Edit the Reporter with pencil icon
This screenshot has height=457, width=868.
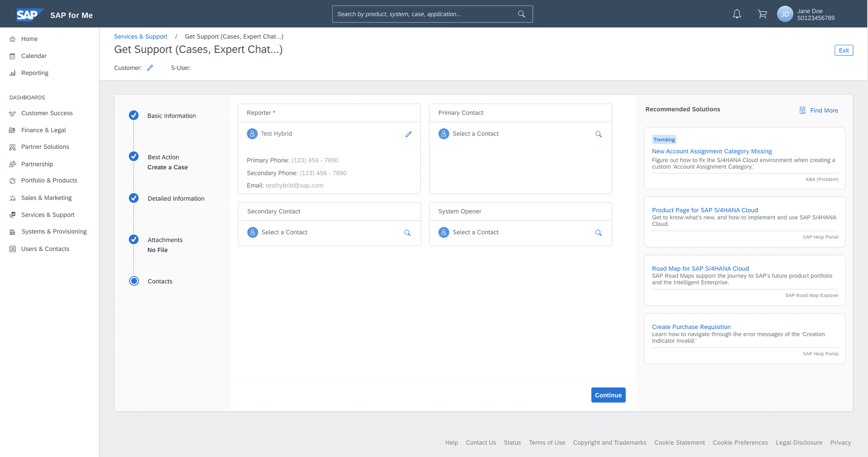tap(409, 134)
